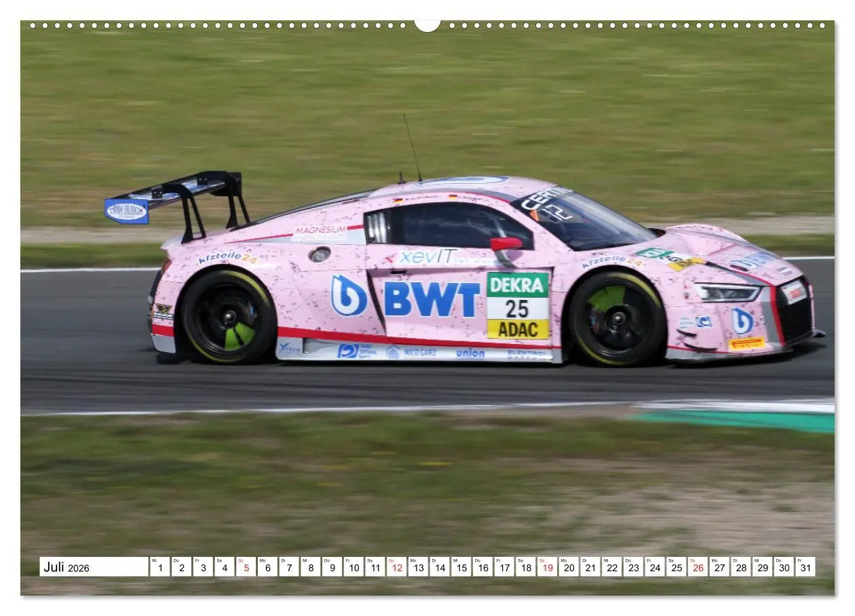Select day 1 in the calendar strip
Viewport: 855px width, 616px height.
point(159,567)
